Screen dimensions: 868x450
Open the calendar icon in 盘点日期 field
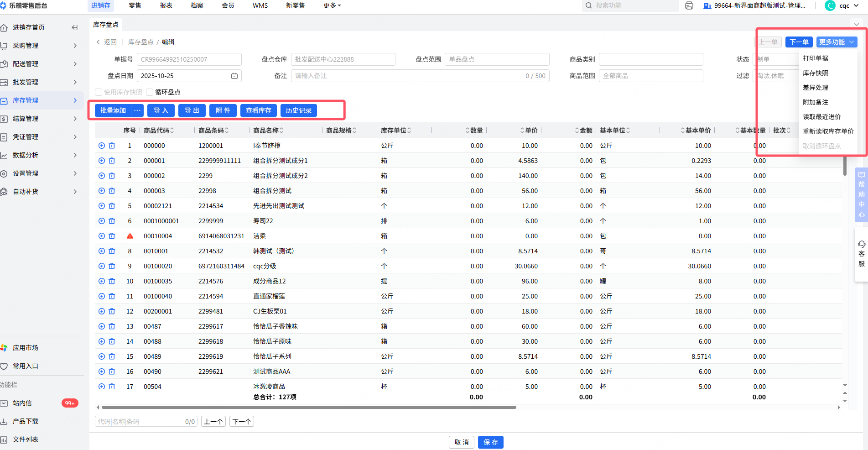point(234,76)
